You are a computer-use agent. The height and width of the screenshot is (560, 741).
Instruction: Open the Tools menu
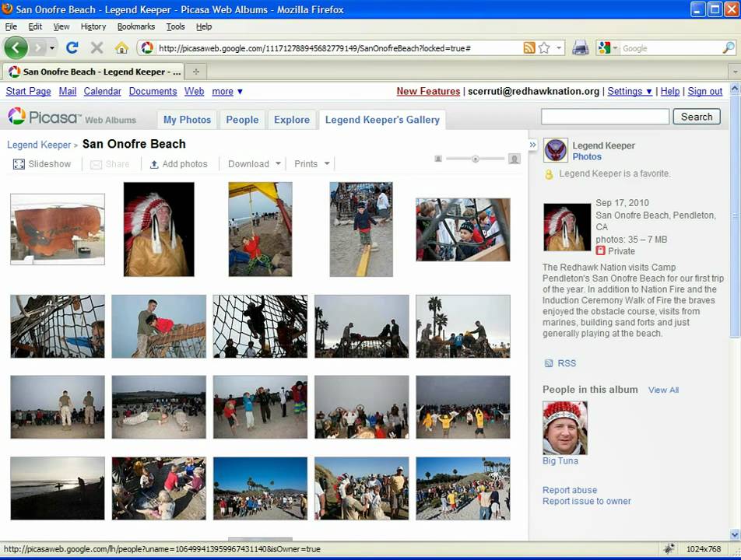click(175, 26)
